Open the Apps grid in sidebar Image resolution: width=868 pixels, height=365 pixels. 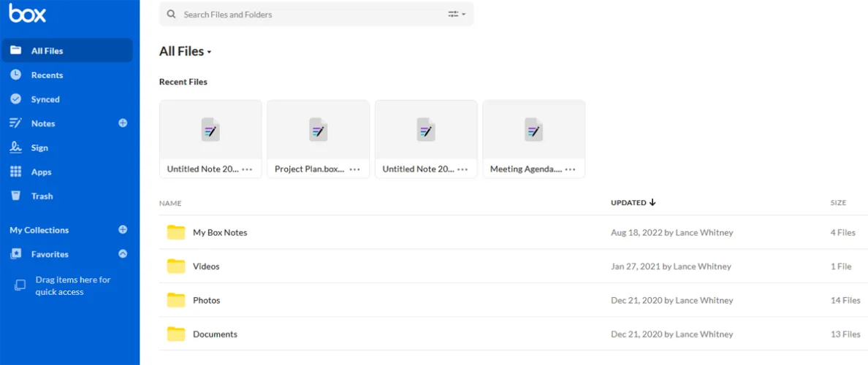(41, 172)
